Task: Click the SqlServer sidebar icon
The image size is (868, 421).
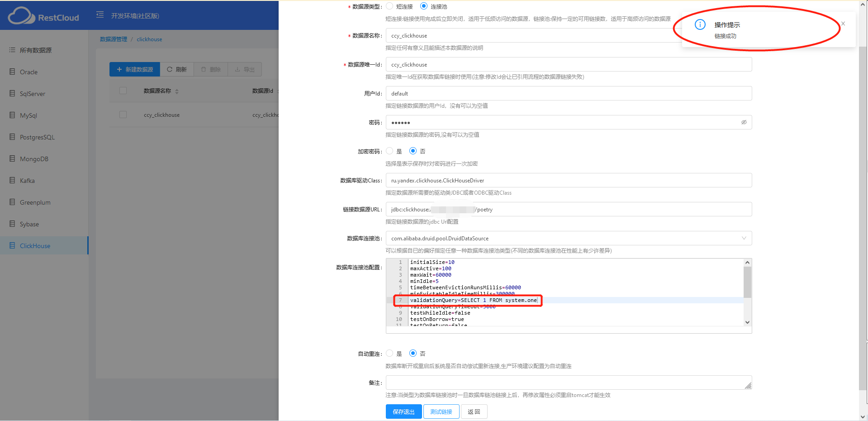Action: click(12, 93)
